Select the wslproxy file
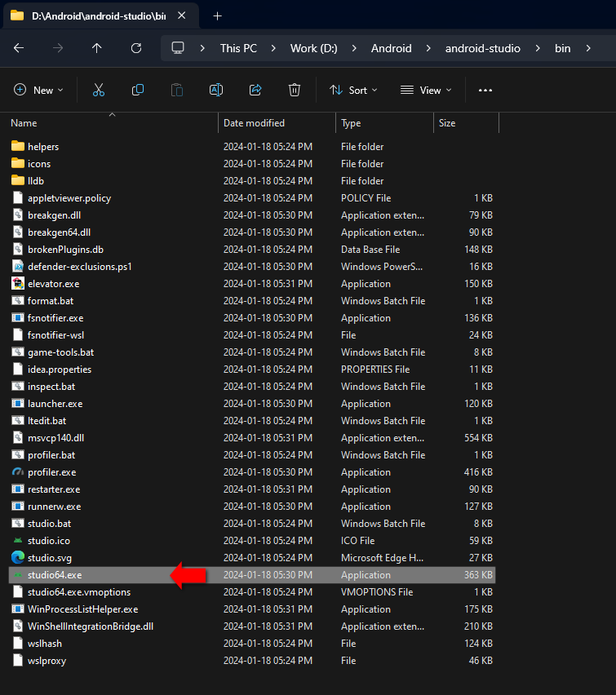 47,661
